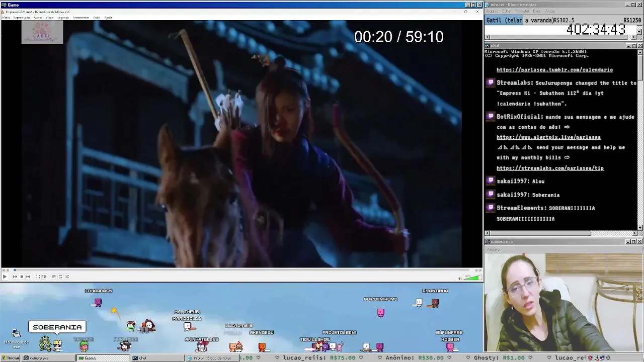Click chat badge icon beside Streamlabs
644x362 pixels.
[x=491, y=83]
